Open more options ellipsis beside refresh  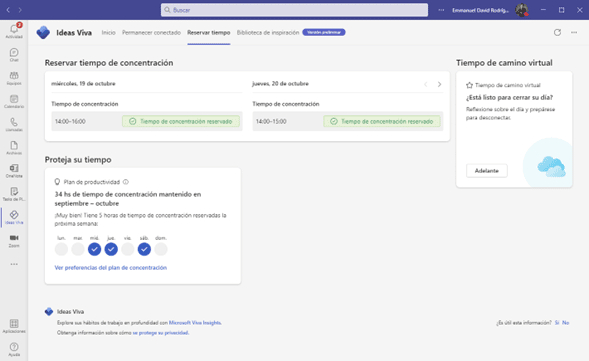click(574, 32)
